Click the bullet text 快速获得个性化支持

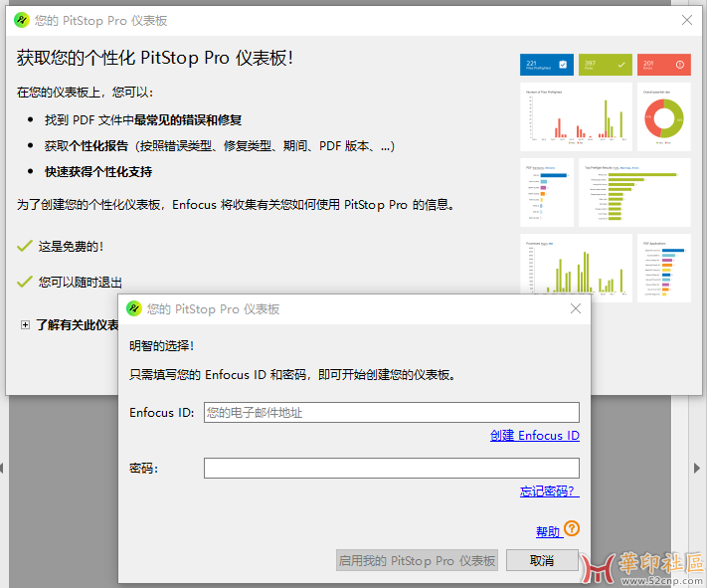[98, 172]
